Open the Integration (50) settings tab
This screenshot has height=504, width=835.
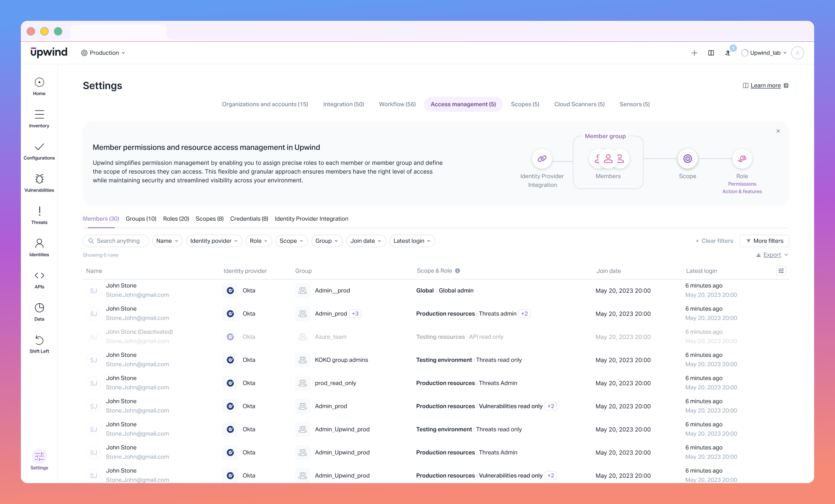coord(343,104)
